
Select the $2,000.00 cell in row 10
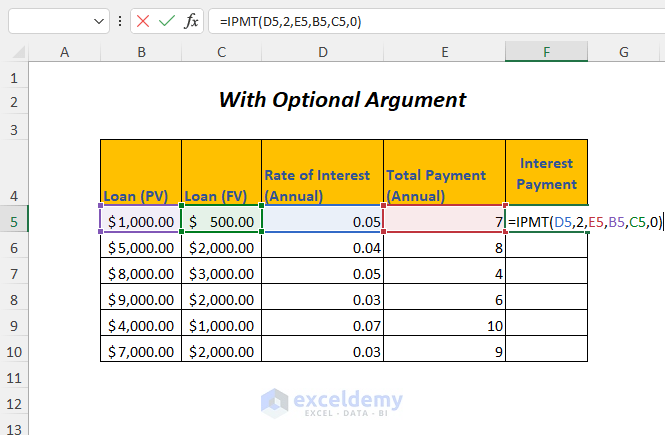pyautogui.click(x=221, y=349)
